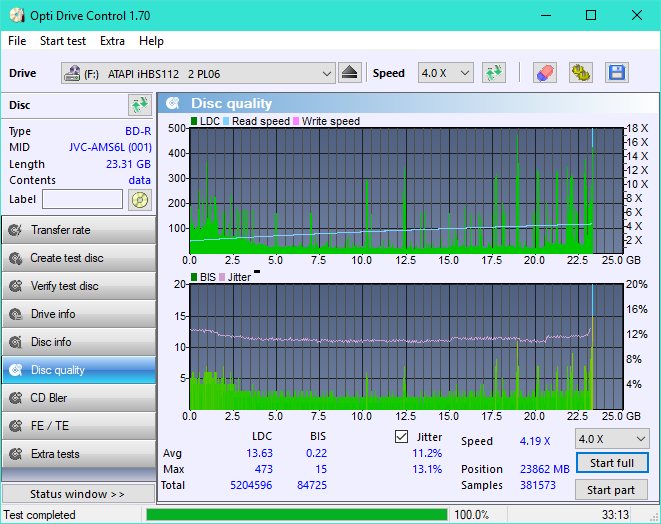The height and width of the screenshot is (524, 661).
Task: Click the Read speed legend swatch
Action: coord(226,121)
